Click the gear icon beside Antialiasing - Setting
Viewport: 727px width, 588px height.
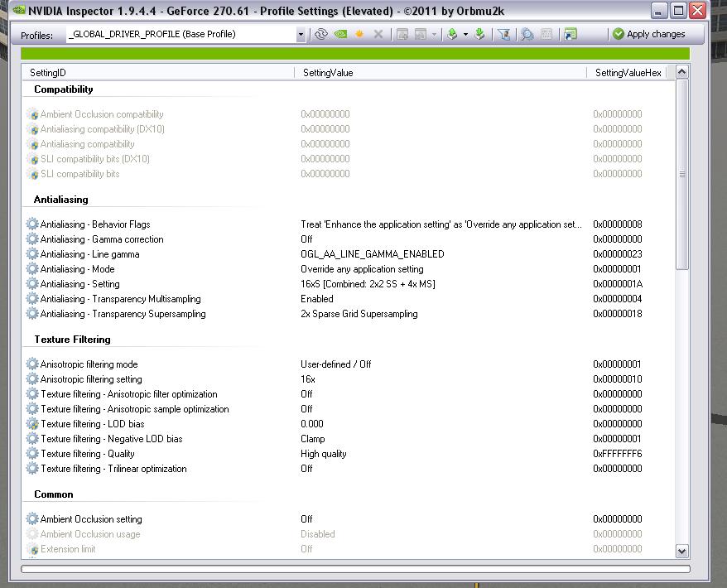32,283
